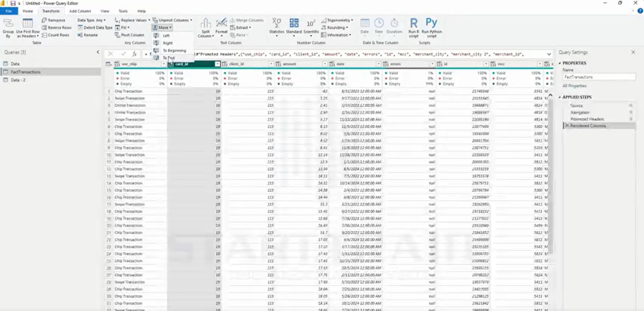Screen dimensions: 644x311
Task: Click the All Properties link
Action: tap(574, 86)
